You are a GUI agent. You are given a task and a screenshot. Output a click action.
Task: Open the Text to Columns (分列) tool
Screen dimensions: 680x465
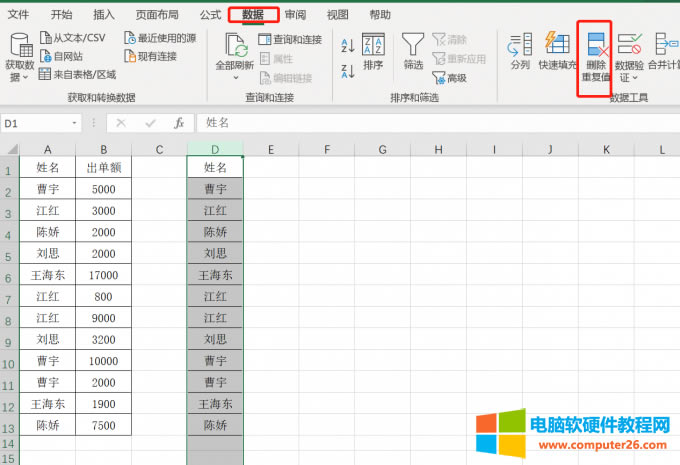[519, 50]
